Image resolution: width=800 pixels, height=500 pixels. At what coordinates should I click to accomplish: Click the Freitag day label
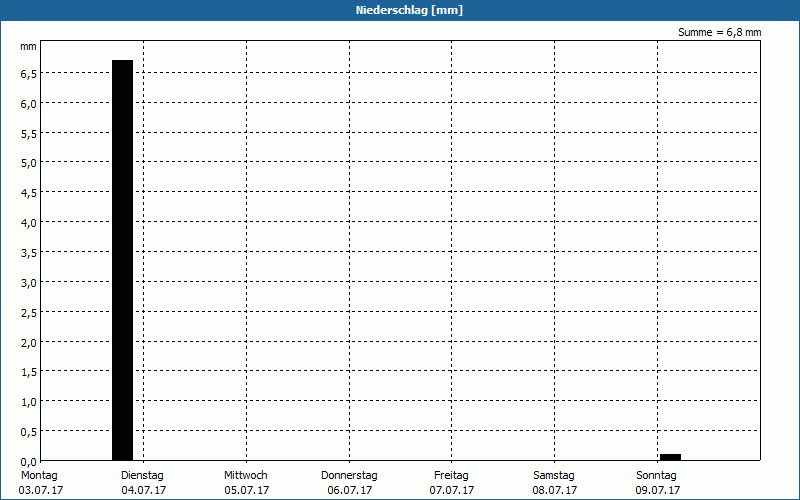click(x=452, y=476)
